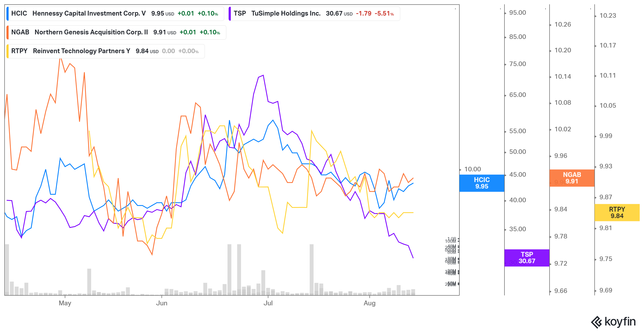Click the 9.75 label on RTPY axis
Image resolution: width=644 pixels, height=333 pixels.
point(606,259)
